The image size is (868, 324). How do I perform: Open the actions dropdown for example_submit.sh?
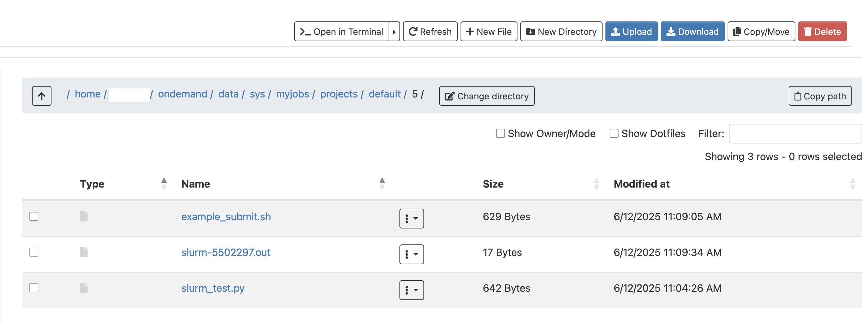[x=411, y=219]
